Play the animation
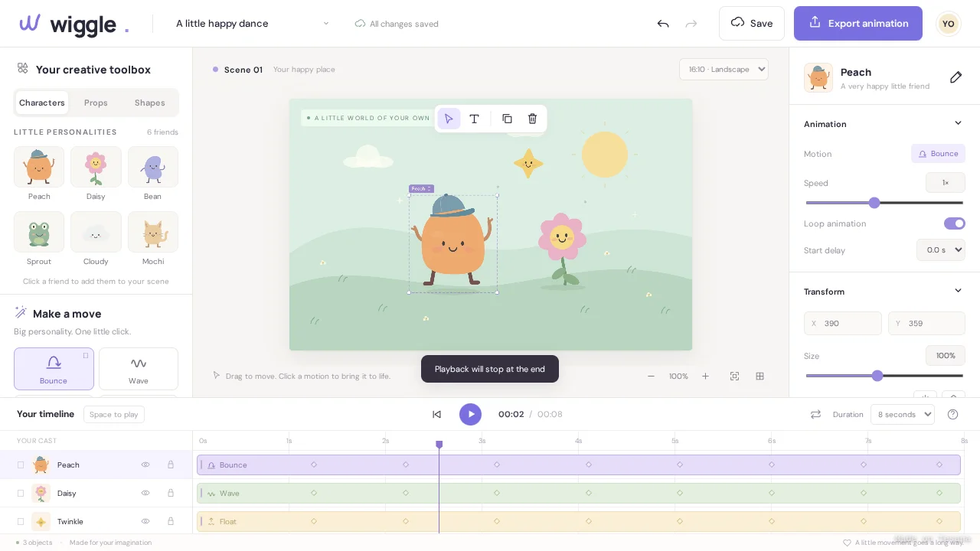The image size is (980, 551). pos(470,414)
